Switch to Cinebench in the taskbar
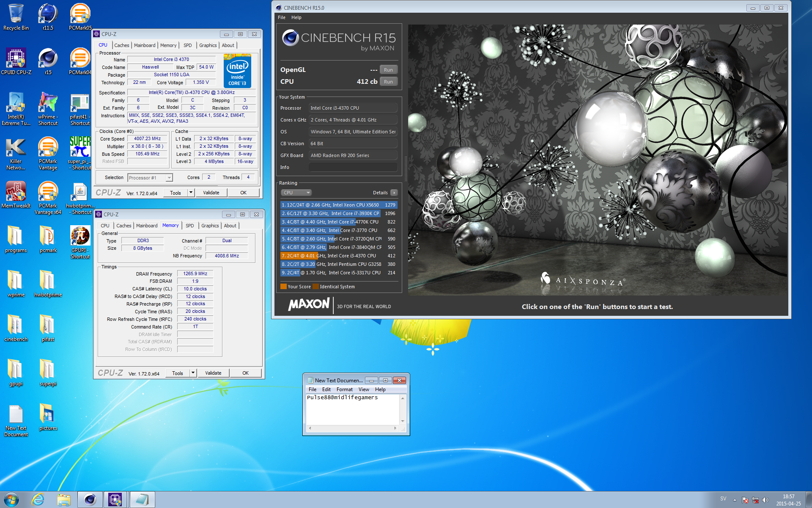The image size is (812, 508). click(90, 500)
